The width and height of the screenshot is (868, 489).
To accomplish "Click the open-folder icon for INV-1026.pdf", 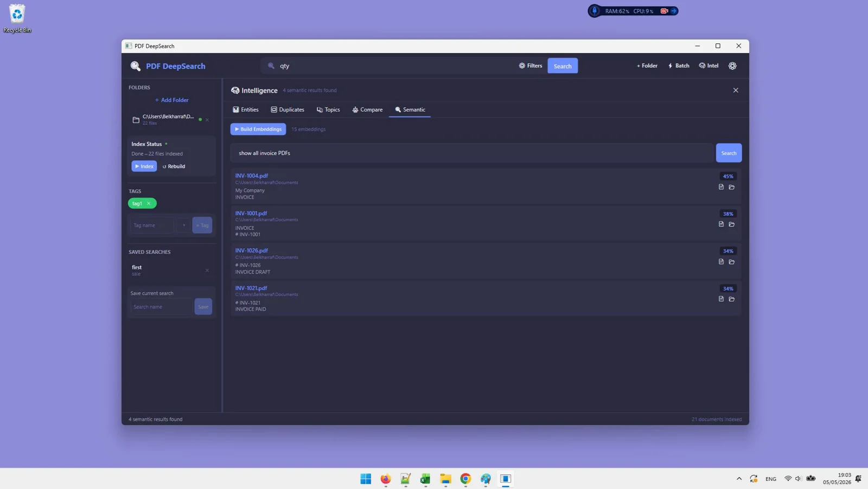I will 732,262.
